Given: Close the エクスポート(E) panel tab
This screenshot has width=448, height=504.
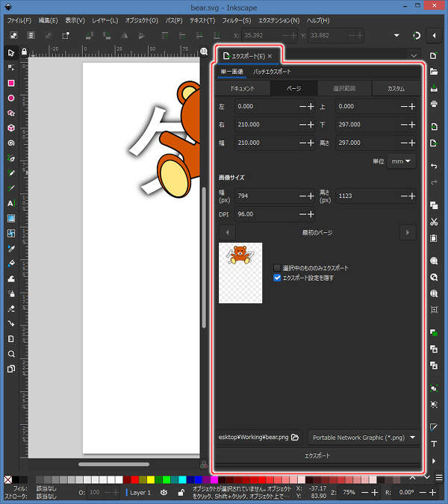Looking at the screenshot, I should click(x=270, y=56).
